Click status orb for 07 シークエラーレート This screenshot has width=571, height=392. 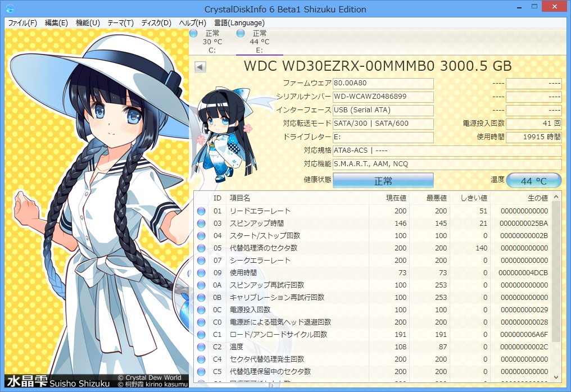(201, 261)
